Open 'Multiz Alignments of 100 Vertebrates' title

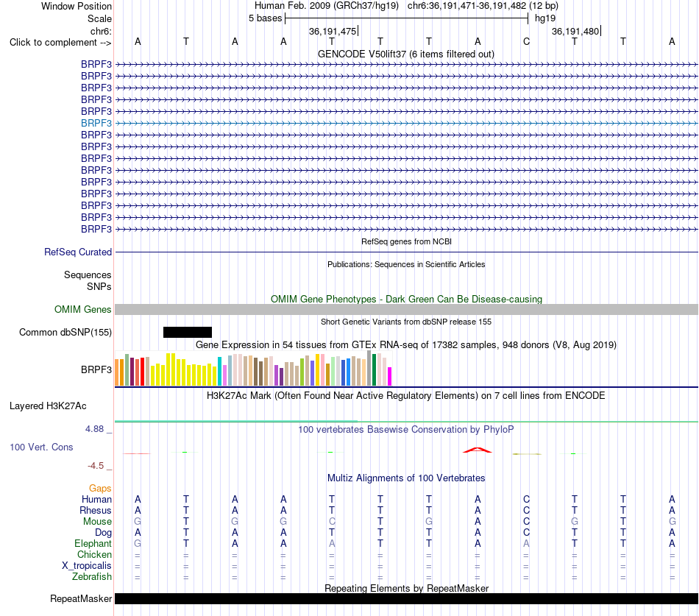406,478
